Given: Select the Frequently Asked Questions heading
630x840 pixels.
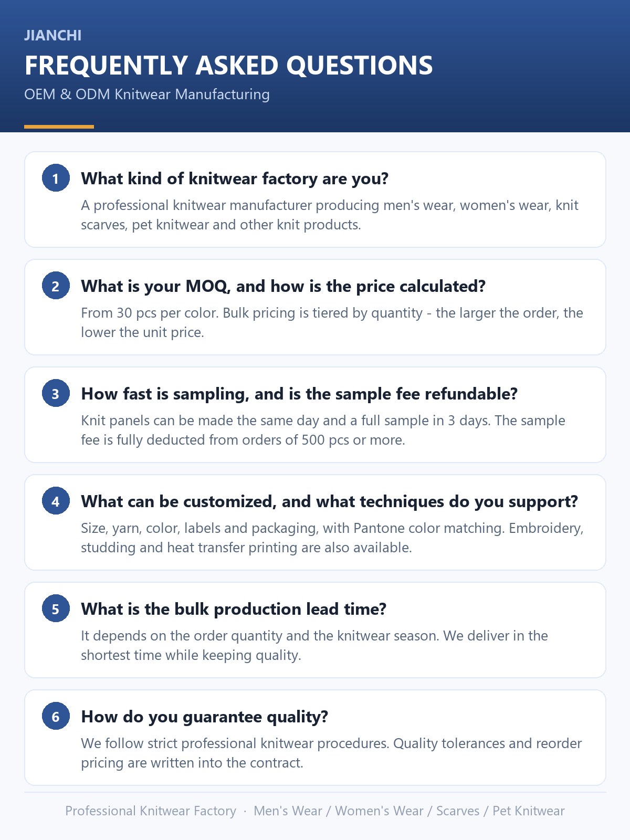Looking at the screenshot, I should [228, 65].
